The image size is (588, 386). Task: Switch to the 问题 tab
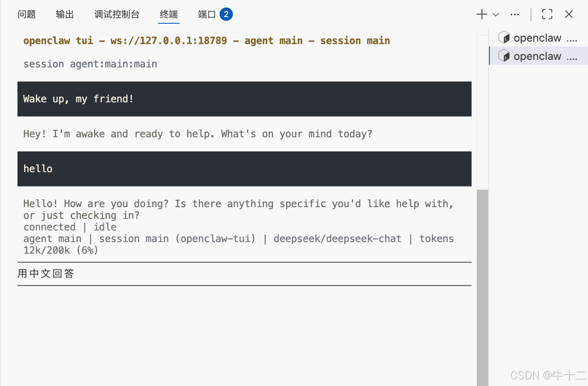tap(27, 15)
